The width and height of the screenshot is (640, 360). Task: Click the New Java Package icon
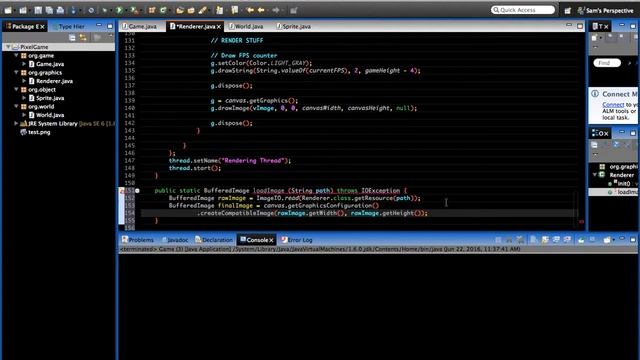tap(152, 10)
